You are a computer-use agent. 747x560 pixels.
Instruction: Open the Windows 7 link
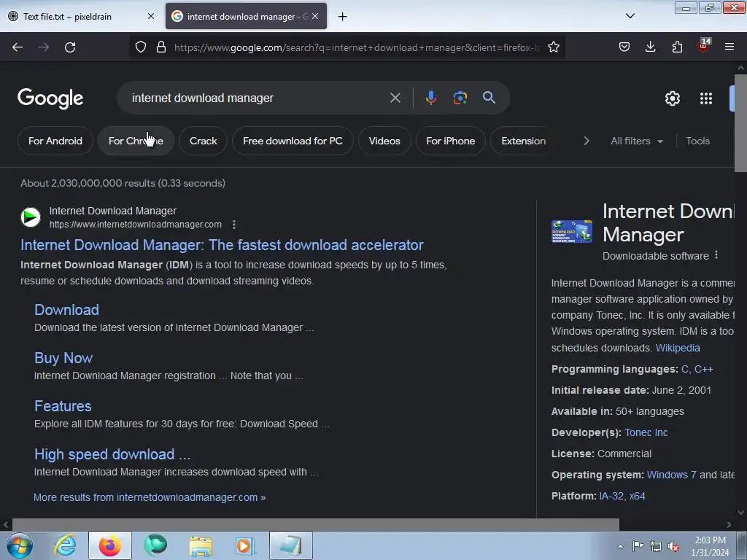click(x=671, y=475)
